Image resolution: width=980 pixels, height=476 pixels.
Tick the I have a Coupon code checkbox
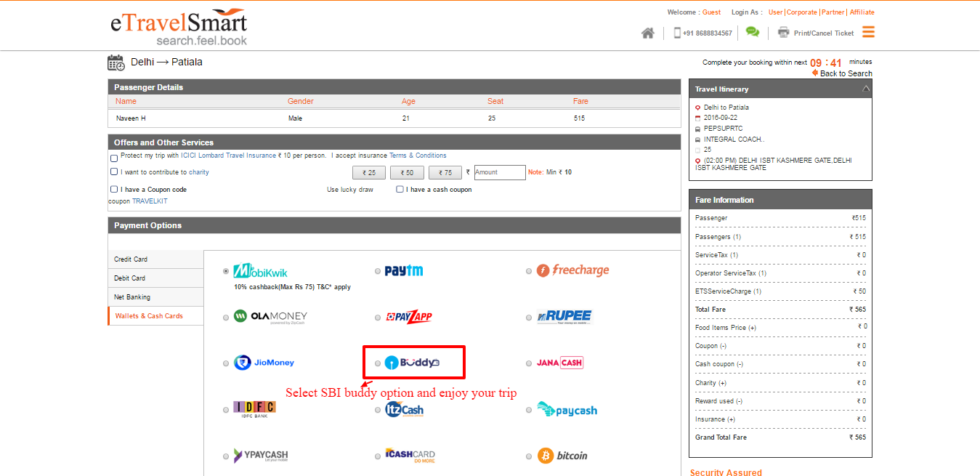114,189
